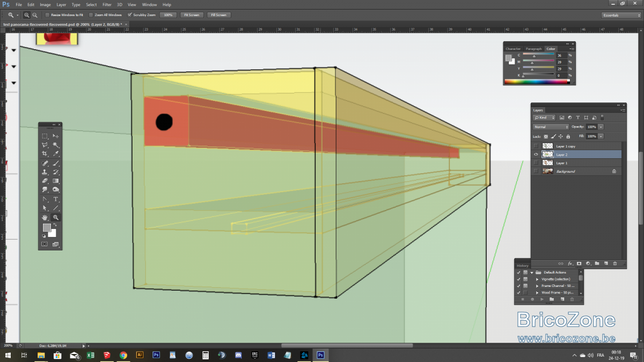The image size is (644, 362).
Task: Select the Magic Wand tool
Action: (56, 145)
